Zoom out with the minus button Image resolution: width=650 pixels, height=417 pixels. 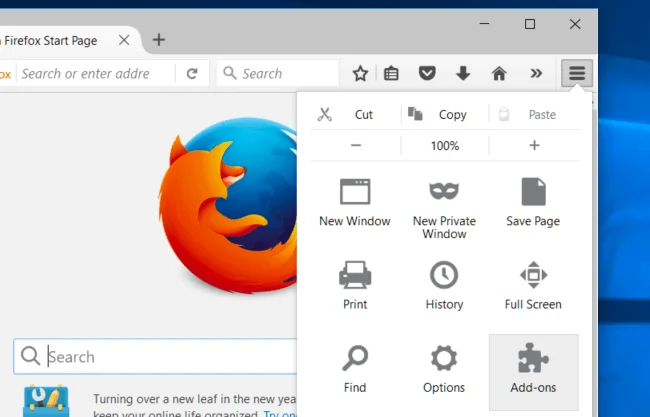[355, 145]
